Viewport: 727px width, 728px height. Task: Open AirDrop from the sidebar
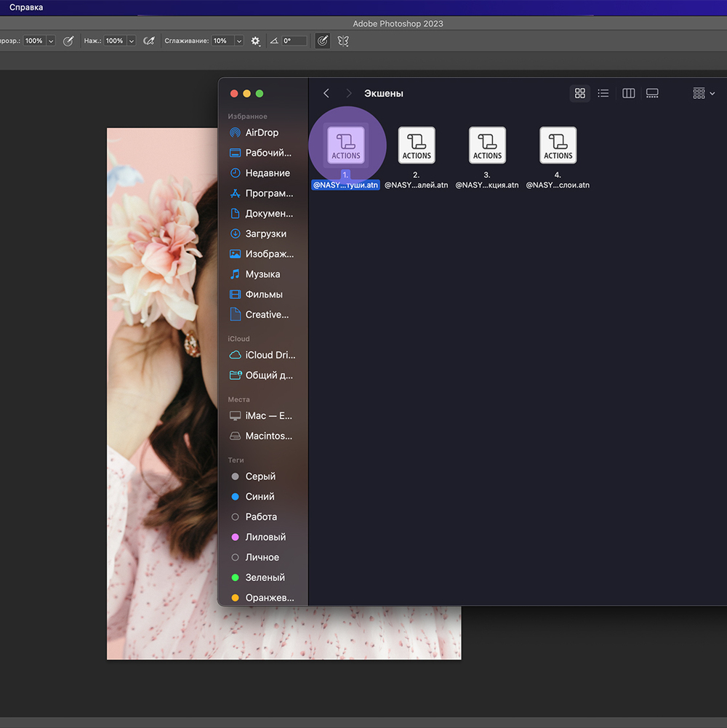click(x=262, y=133)
